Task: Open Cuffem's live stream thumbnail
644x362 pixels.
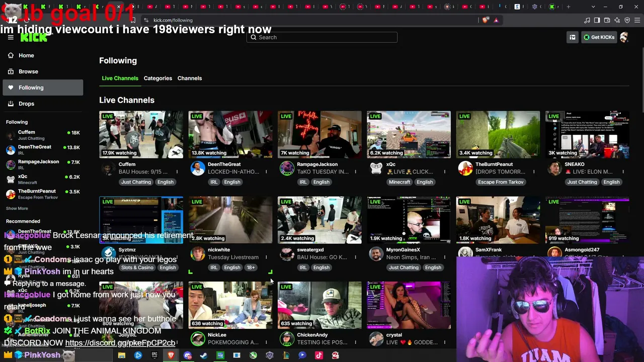Action: (141, 134)
